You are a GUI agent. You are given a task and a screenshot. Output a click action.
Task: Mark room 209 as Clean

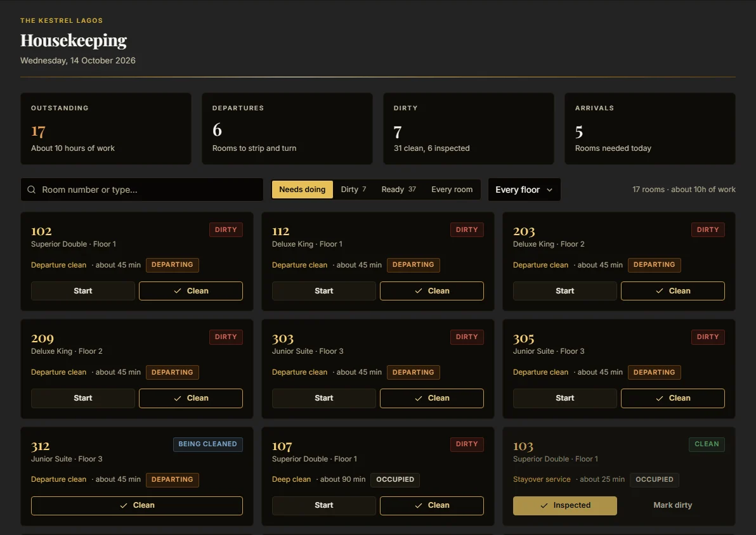coord(191,398)
